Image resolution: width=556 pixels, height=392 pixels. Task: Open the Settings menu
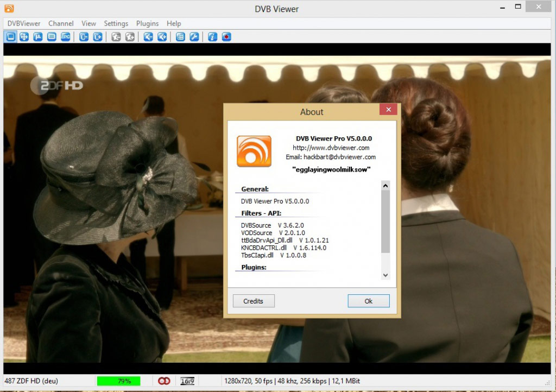coord(116,23)
